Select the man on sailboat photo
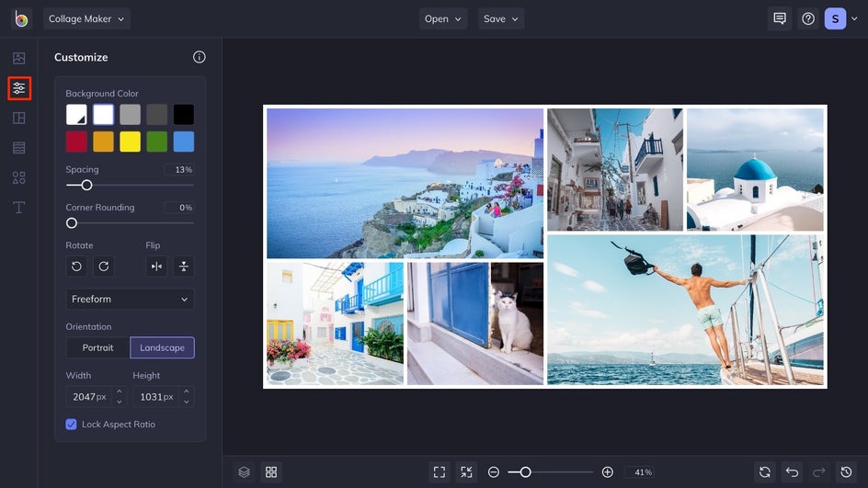Viewport: 868px width, 488px height. click(685, 310)
